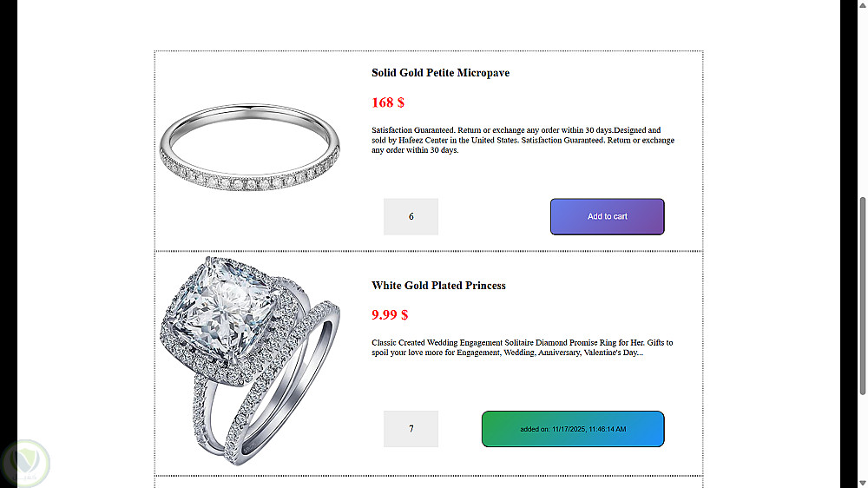868x488 pixels.
Task: Click the scrollbar track above the thumb
Action: (x=862, y=104)
